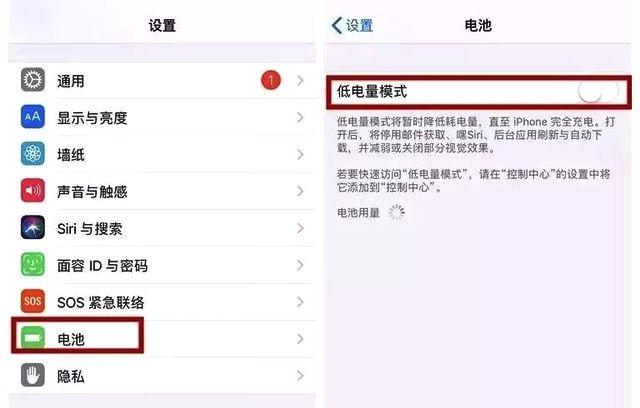
Task: Tap the green Battery (电池) icon
Action: point(33,337)
